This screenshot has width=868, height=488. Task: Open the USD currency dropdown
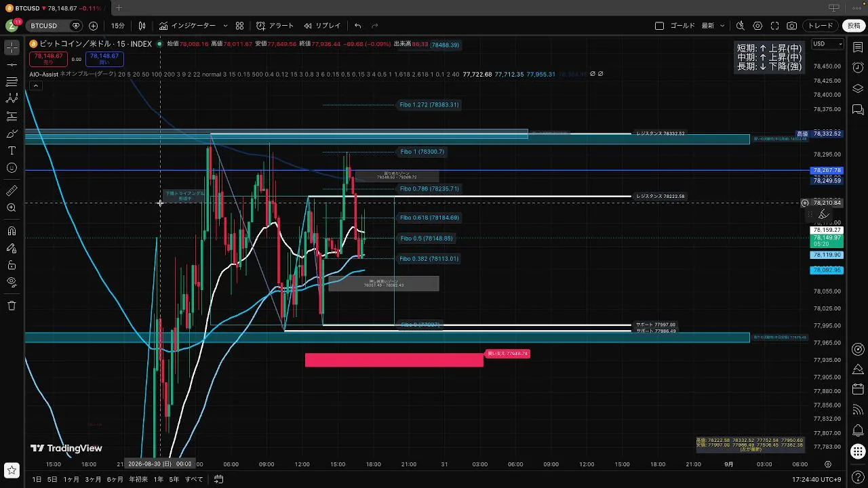[827, 44]
